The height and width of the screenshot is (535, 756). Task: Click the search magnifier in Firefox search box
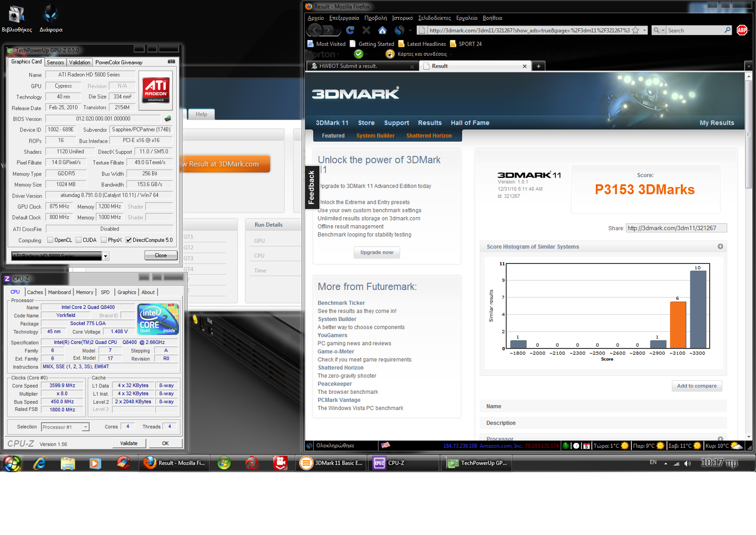[x=728, y=30]
